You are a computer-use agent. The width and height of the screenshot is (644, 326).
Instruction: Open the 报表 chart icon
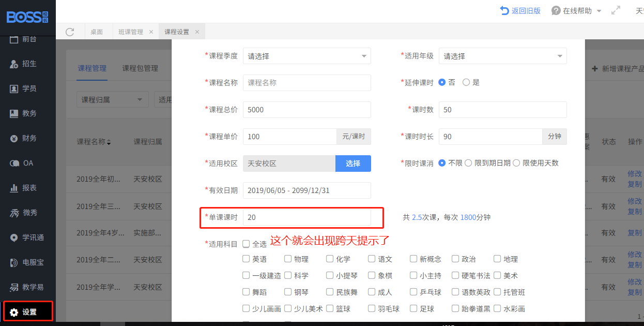[x=14, y=188]
